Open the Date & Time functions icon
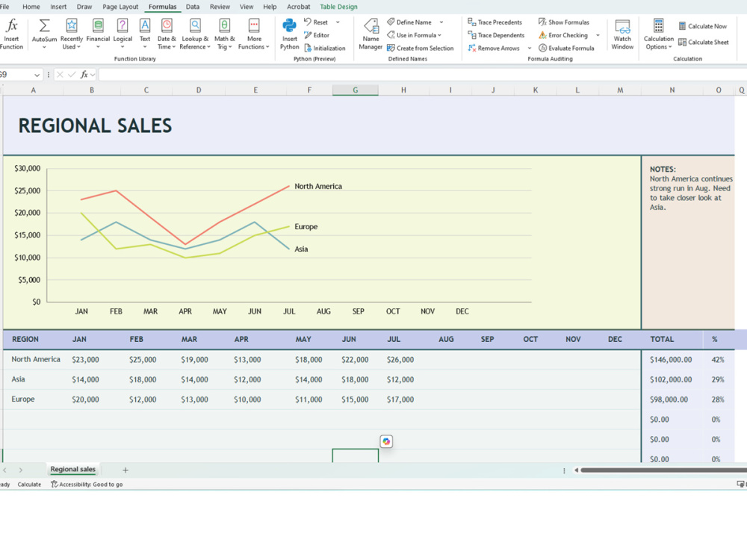Viewport: 747px width, 560px height. [x=167, y=25]
